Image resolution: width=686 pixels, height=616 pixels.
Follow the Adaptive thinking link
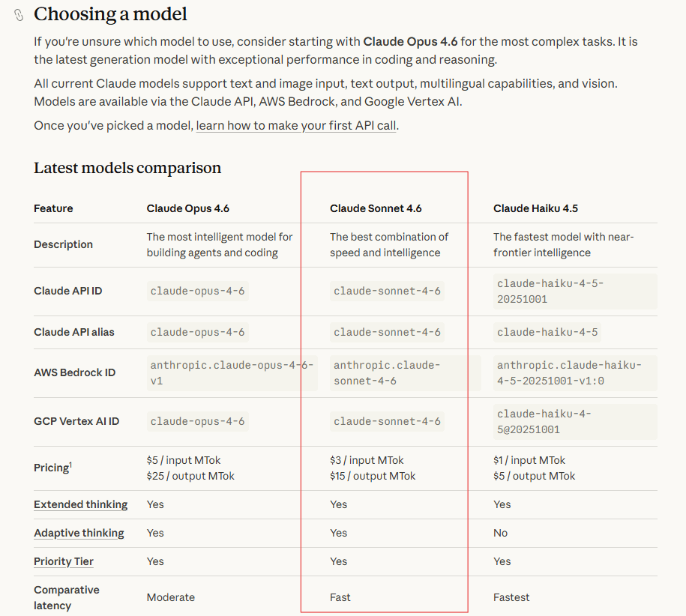(x=79, y=533)
